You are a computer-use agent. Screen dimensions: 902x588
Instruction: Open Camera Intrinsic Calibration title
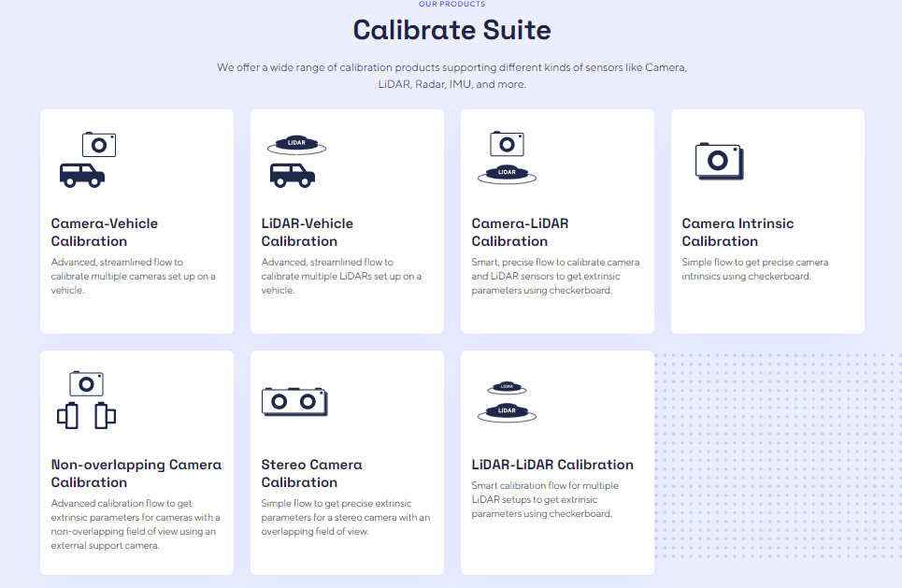tap(737, 232)
